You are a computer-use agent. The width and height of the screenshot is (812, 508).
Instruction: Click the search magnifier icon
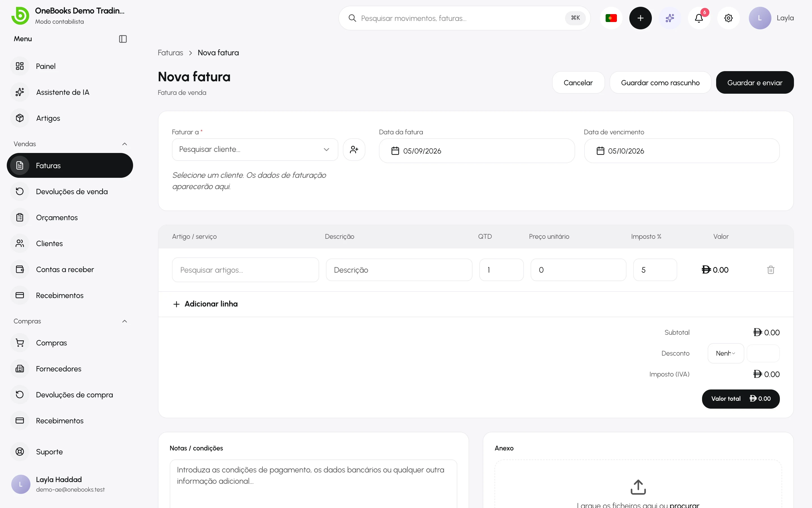point(352,18)
